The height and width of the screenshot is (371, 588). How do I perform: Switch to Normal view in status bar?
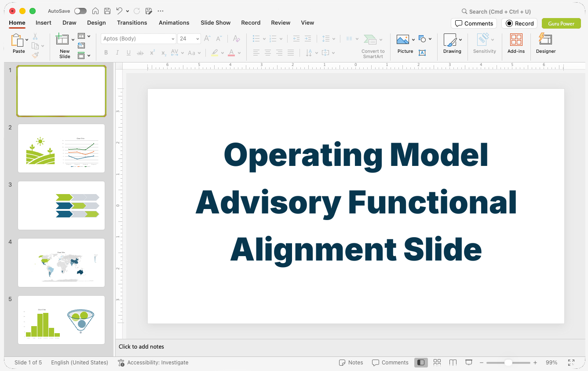pos(421,363)
